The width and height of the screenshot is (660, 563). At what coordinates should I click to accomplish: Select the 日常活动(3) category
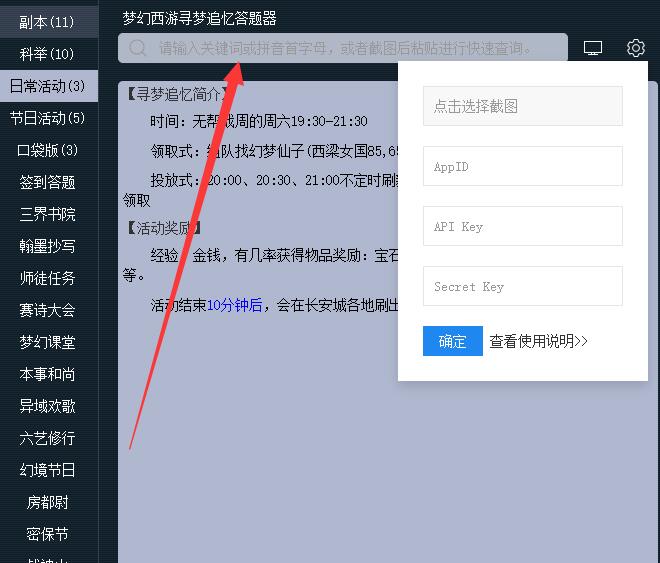coord(47,86)
